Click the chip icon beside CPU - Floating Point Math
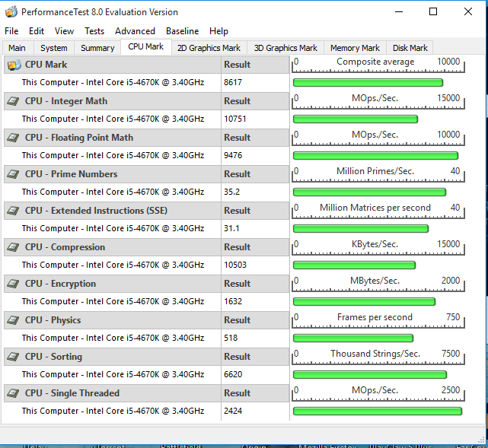 pos(13,138)
